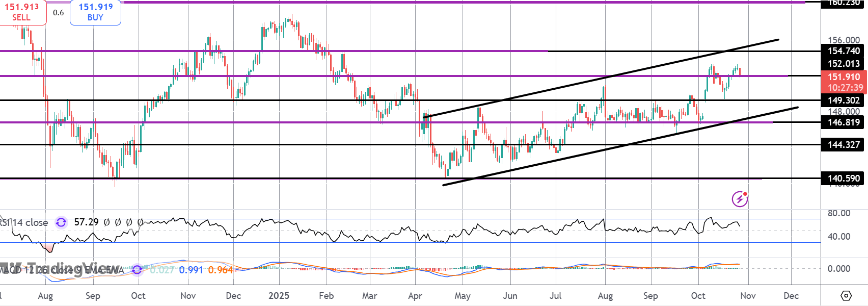Screen dimensions: 868x306
Task: Click the refresh icon beside MACD label
Action: pyautogui.click(x=137, y=269)
